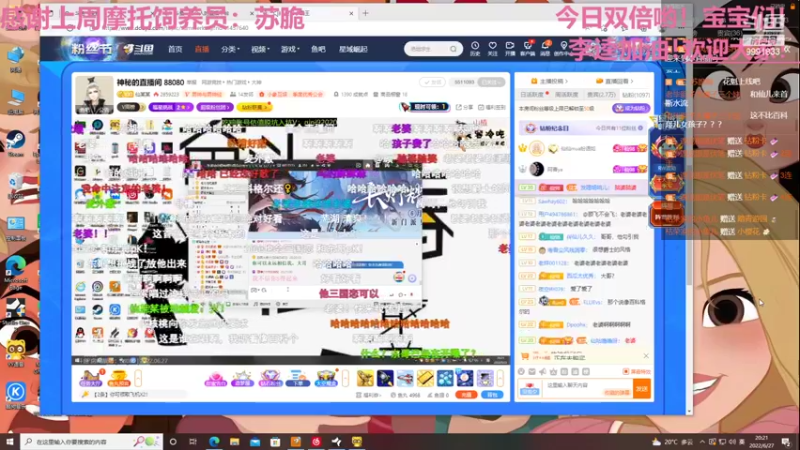Switch to 贵宾(2.7万) tab
Viewport: 800px width, 450px height.
point(601,95)
